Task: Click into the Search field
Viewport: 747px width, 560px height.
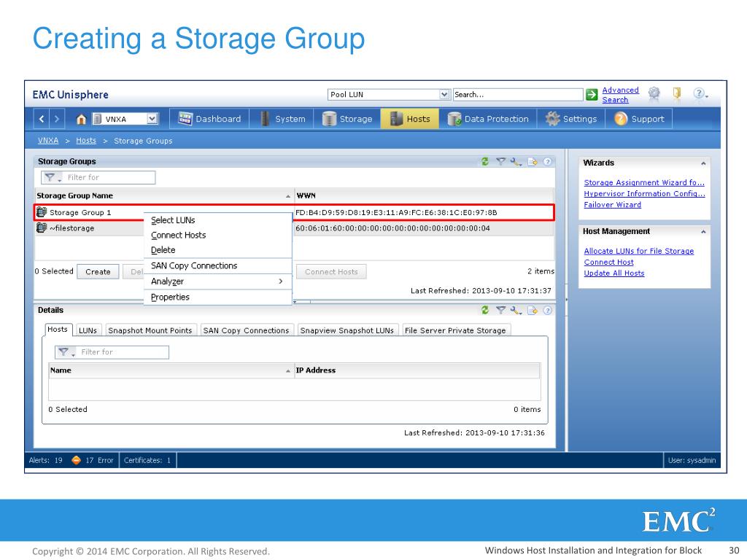Action: pos(518,94)
